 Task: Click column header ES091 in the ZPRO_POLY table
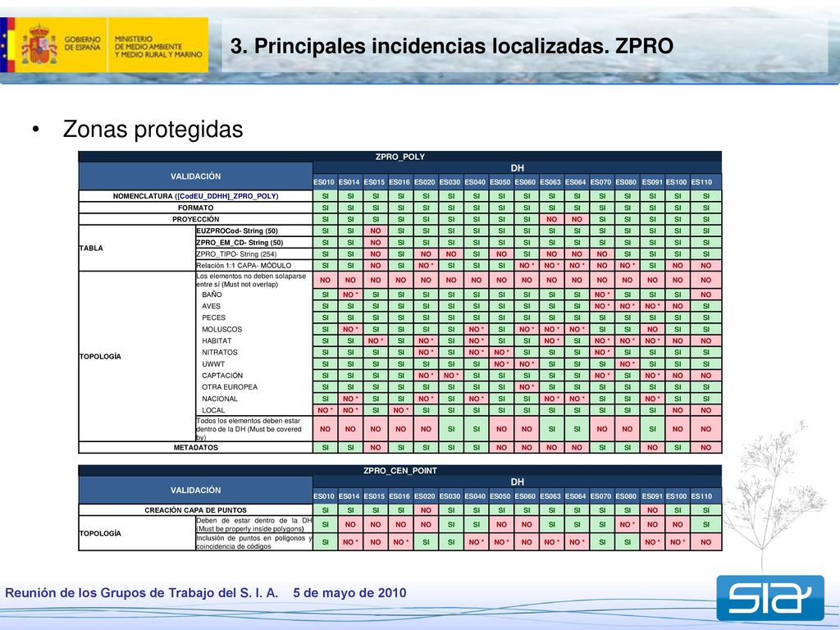[651, 182]
